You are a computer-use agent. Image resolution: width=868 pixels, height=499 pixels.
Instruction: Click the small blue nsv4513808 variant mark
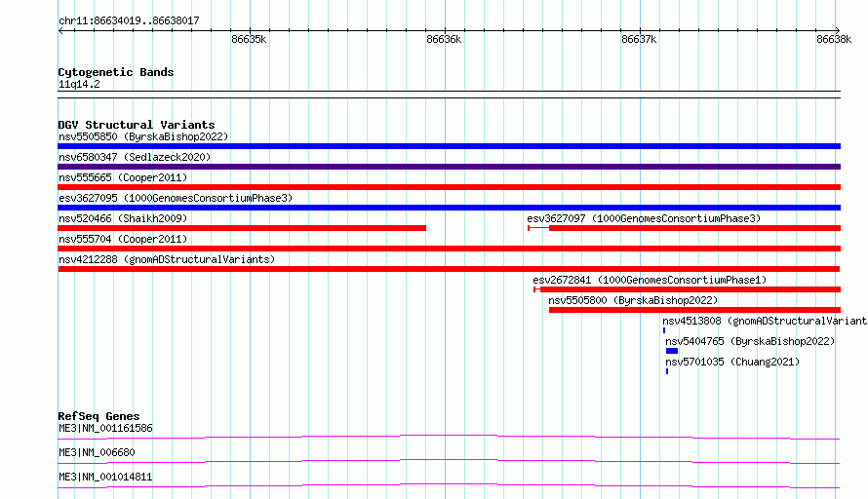point(664,330)
